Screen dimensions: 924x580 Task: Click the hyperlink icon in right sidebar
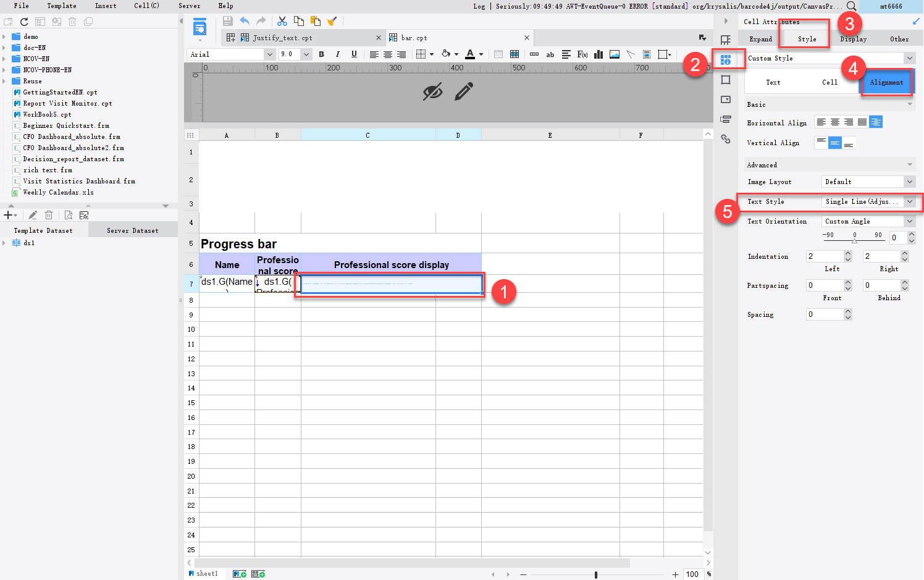pyautogui.click(x=726, y=140)
